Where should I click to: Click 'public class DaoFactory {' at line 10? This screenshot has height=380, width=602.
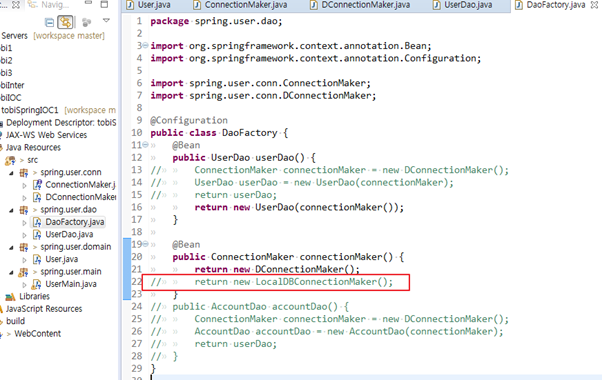click(x=219, y=133)
